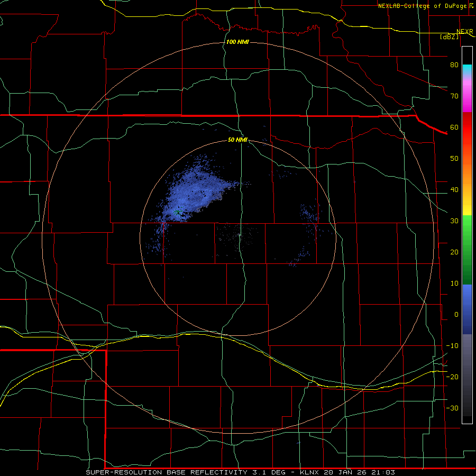The width and height of the screenshot is (476, 476).
Task: Click the 80 value on the dBZ scale
Action: pos(454,65)
